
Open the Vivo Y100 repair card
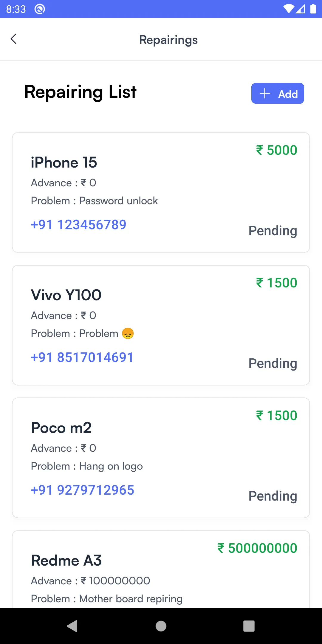66,295
